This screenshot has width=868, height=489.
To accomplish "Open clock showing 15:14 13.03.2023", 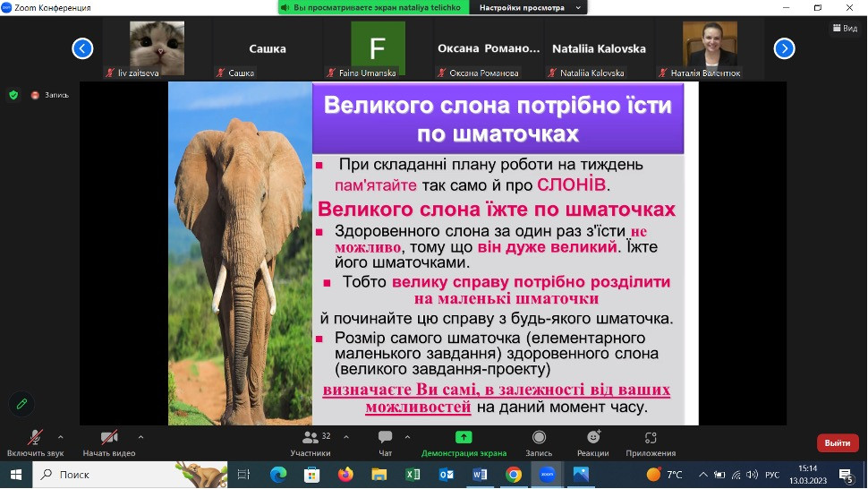I will point(808,475).
